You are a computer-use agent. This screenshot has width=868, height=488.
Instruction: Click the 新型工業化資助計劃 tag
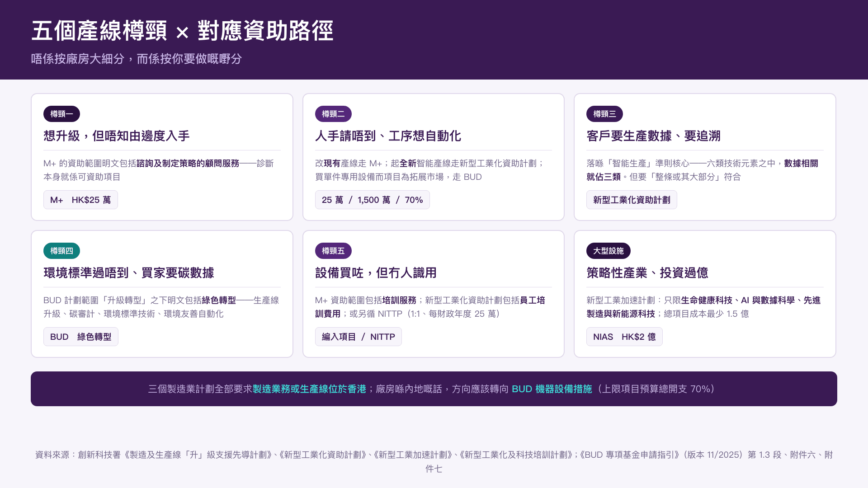coord(632,200)
